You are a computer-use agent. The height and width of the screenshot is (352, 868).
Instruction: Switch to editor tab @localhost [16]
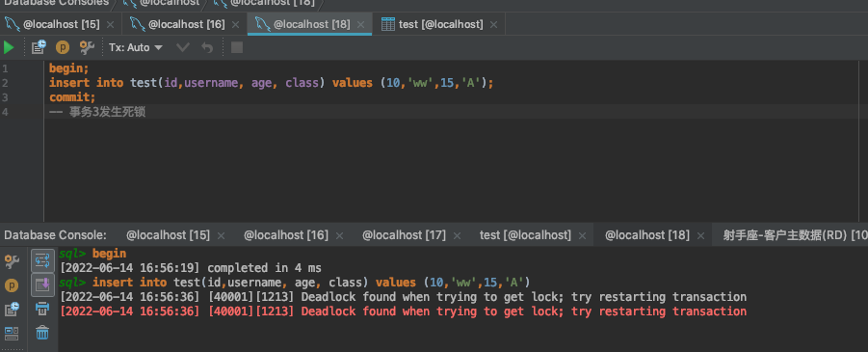186,24
